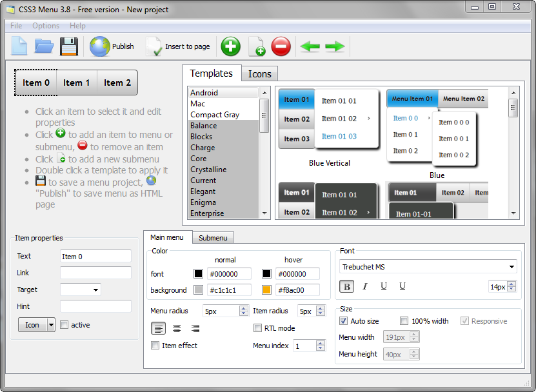
Task: Select Item 2 in the menu preview
Action: tap(117, 83)
